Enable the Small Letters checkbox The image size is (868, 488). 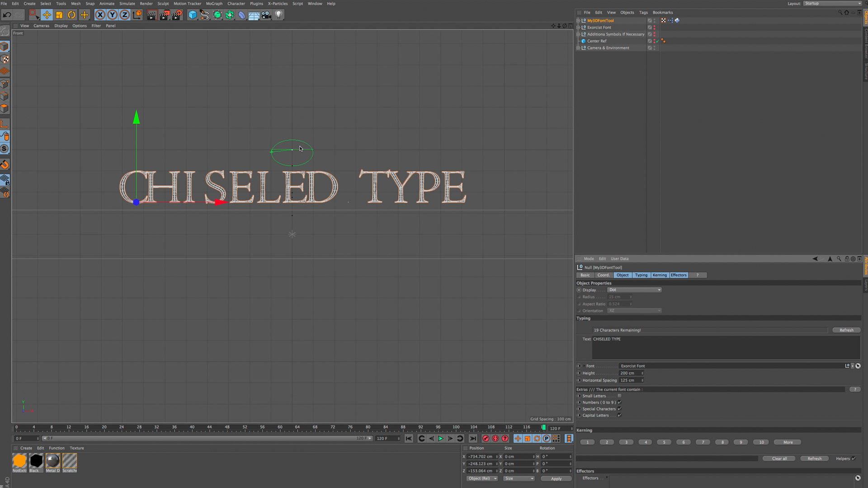[620, 396]
